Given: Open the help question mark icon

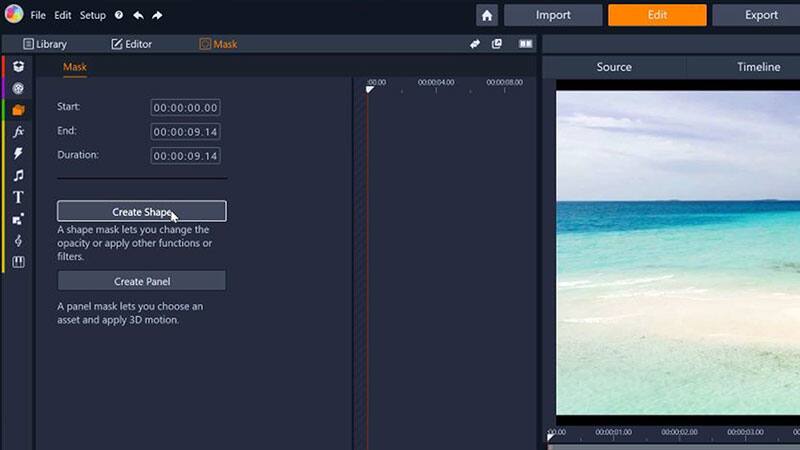Looking at the screenshot, I should coord(119,16).
